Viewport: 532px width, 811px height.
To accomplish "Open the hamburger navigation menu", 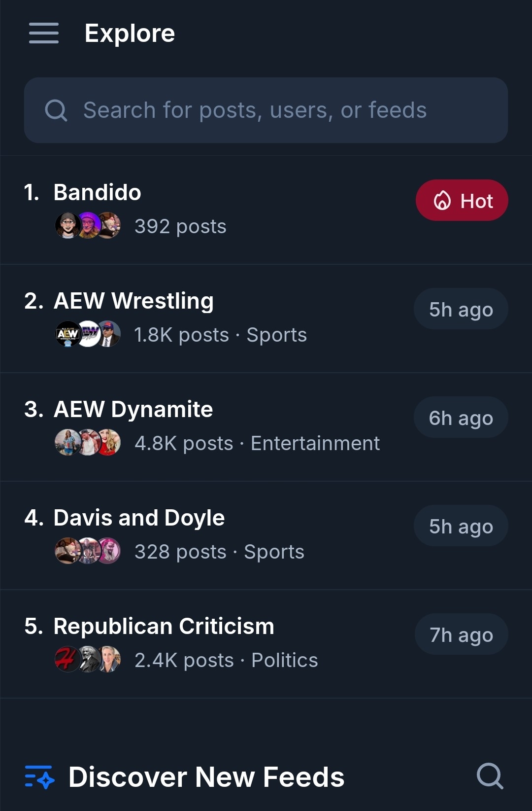I will click(44, 33).
